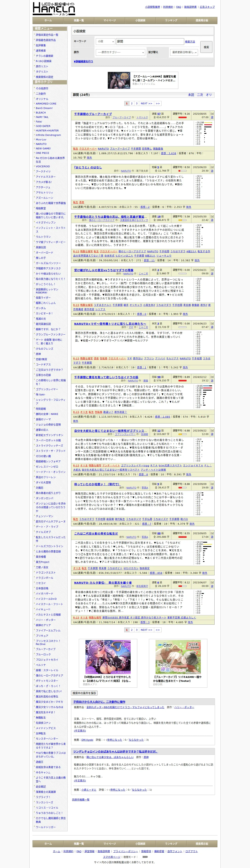Click NEXT >> below the results list
The image size is (250, 868).
point(146,630)
